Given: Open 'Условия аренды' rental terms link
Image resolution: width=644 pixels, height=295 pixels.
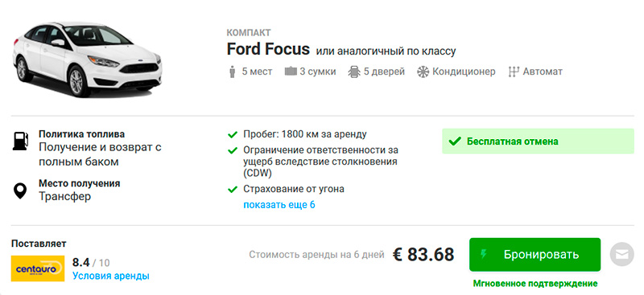Looking at the screenshot, I should point(111,276).
